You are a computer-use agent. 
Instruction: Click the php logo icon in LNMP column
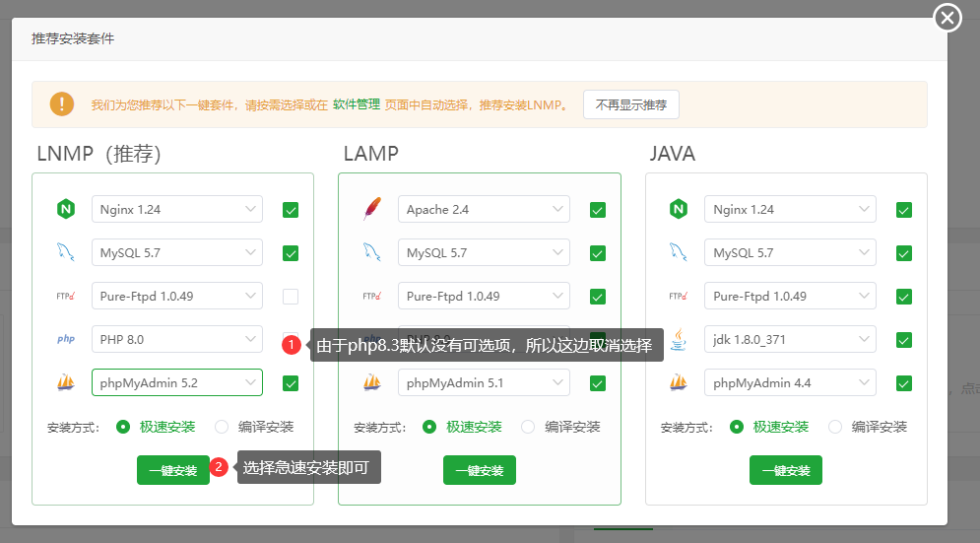pyautogui.click(x=66, y=339)
